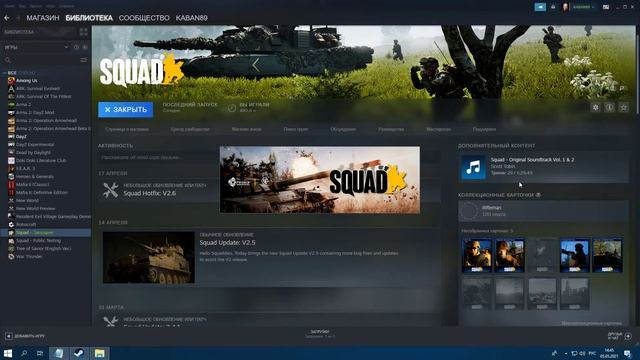Select New World Preview in library
640x360 pixels.
click(35, 208)
